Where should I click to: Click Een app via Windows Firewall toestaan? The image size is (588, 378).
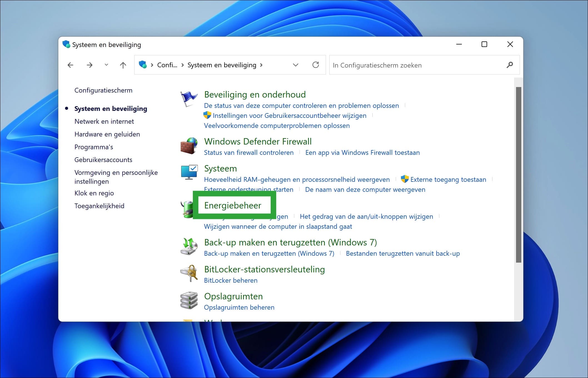pos(362,152)
